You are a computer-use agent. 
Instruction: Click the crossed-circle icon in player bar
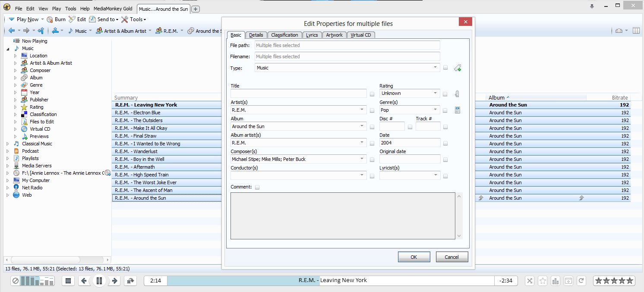point(15,281)
